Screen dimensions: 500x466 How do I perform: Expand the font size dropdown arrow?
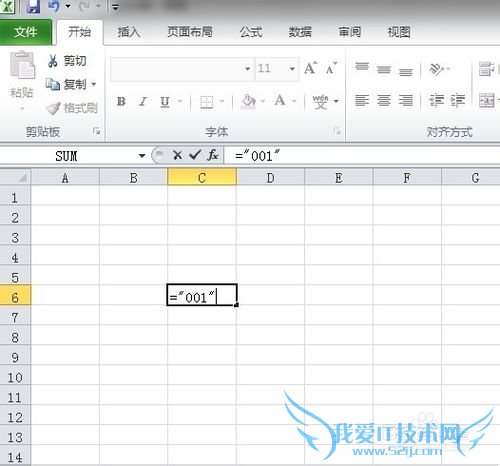coord(292,69)
